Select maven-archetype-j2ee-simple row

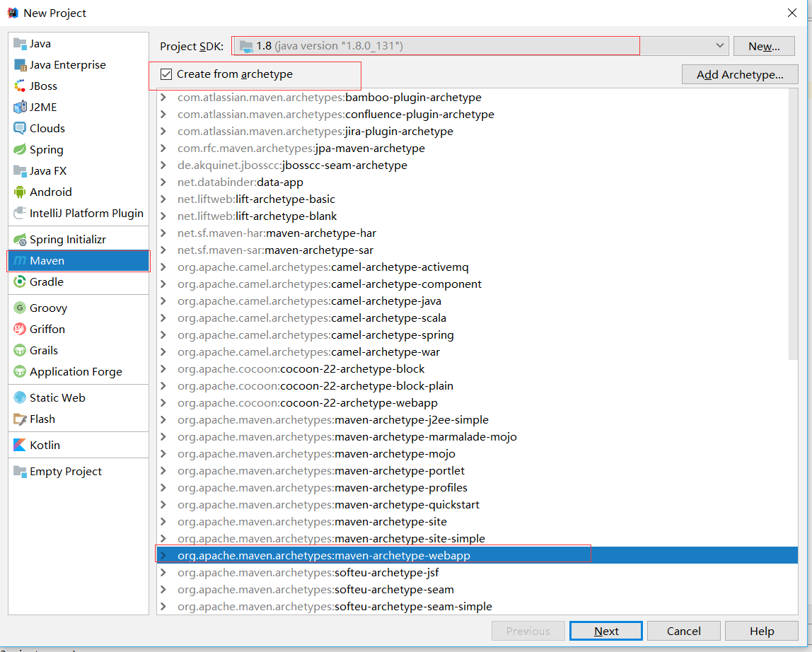477,420
